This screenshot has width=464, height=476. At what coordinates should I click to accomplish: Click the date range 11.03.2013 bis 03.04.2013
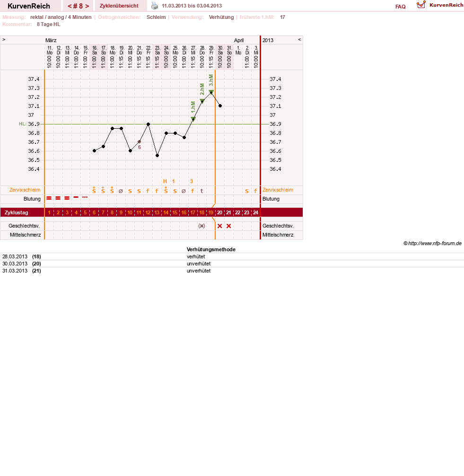click(192, 6)
